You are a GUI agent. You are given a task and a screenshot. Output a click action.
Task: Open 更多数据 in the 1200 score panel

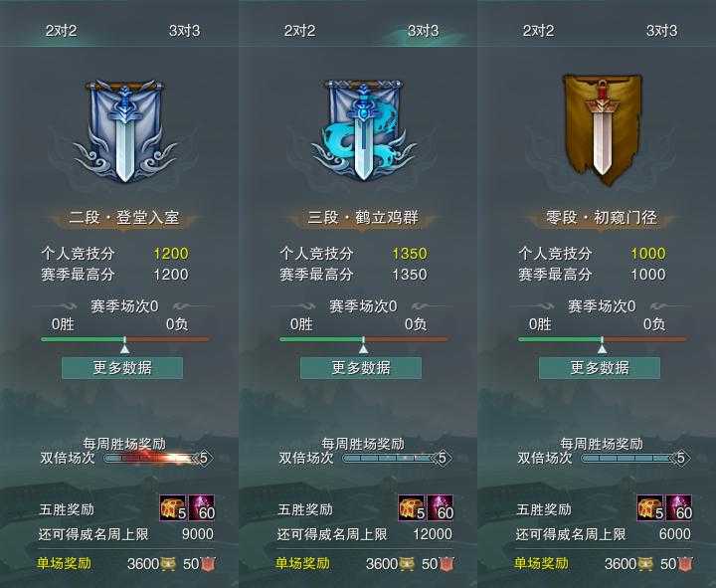click(122, 368)
